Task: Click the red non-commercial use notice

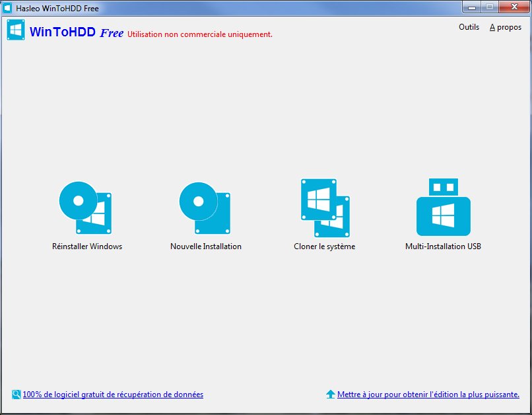Action: 200,34
